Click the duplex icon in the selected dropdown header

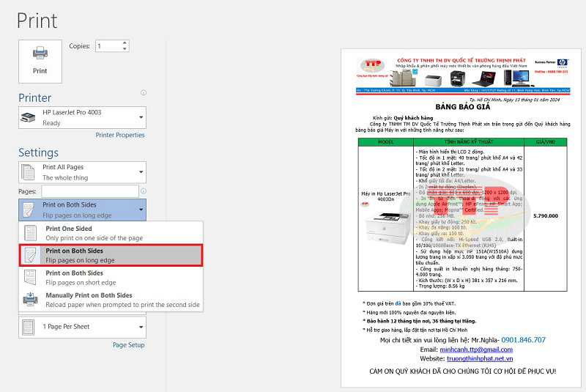(29, 210)
